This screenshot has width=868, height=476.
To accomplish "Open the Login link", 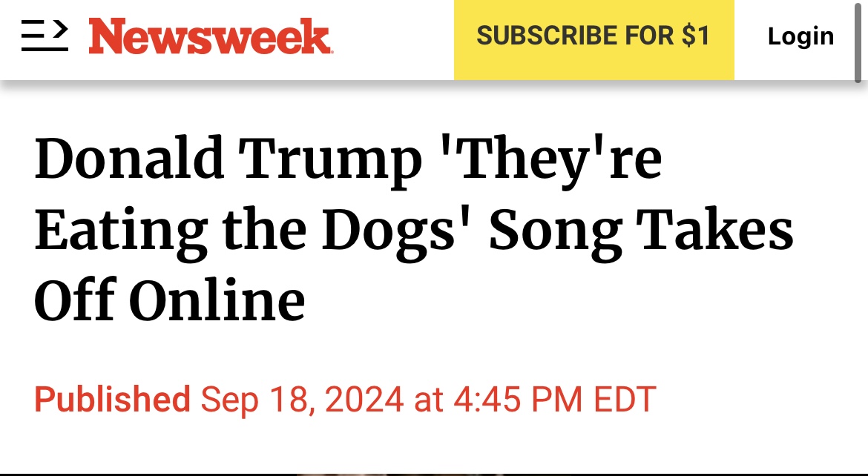I will 800,36.
